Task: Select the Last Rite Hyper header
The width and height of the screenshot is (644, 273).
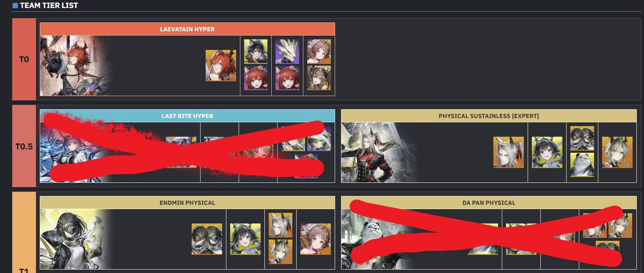Action: 187,116
